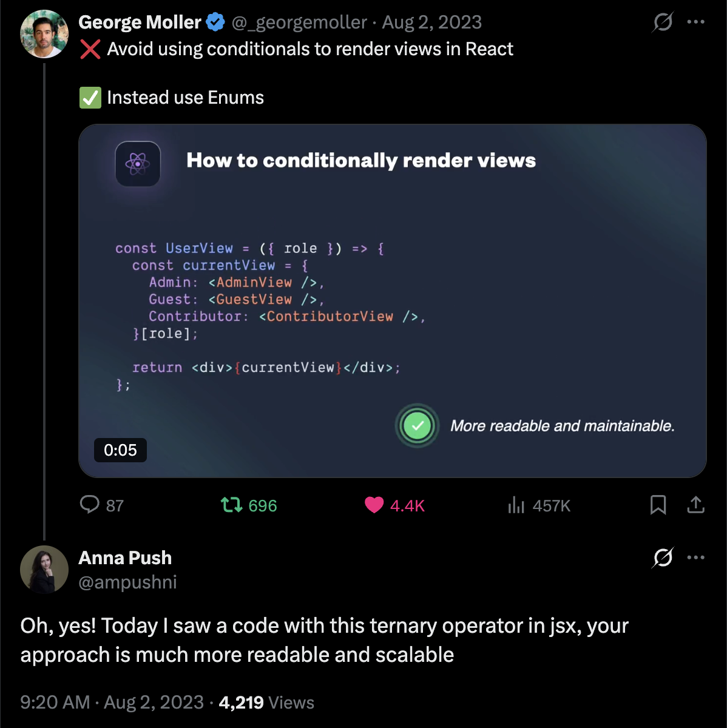Bookmark George Moller's tweet
This screenshot has height=728, width=727.
click(658, 505)
